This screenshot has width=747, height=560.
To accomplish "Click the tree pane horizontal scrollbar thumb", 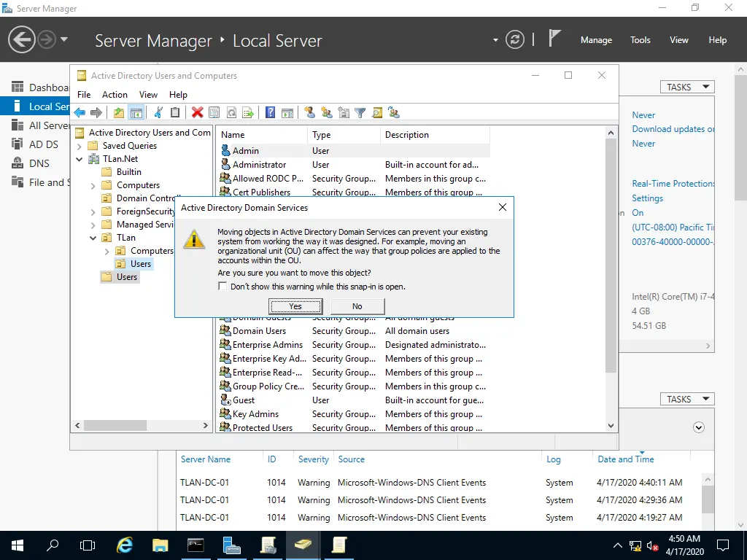I will click(115, 425).
